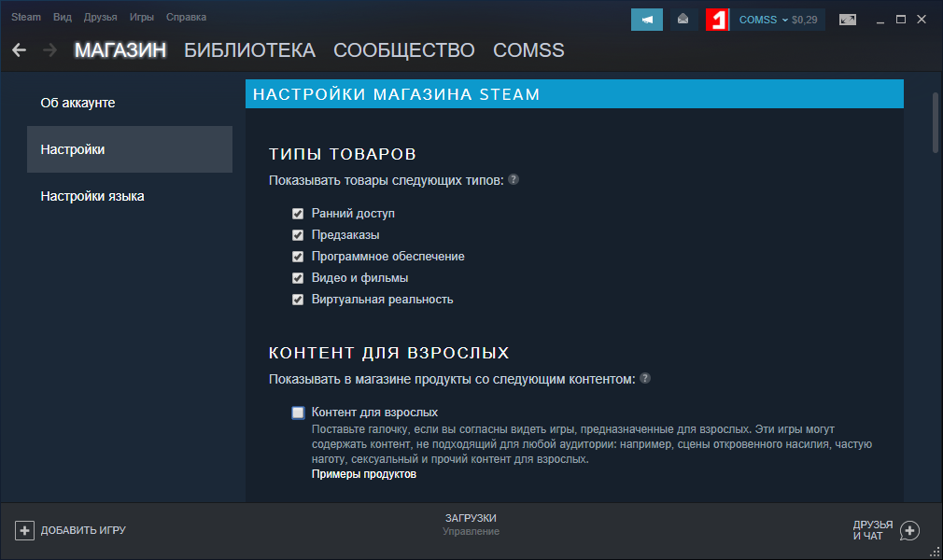Toggle Видео и фильмы checkbox
The height and width of the screenshot is (560, 943).
298,278
